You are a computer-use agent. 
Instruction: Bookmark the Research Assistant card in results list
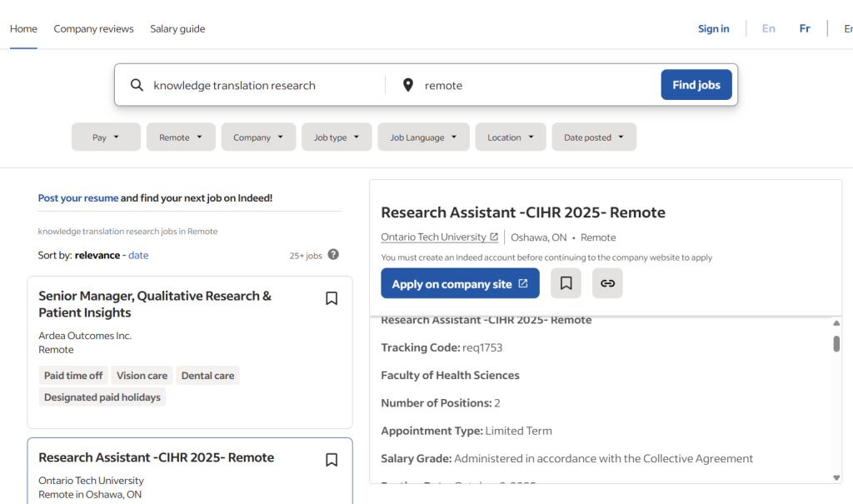[332, 460]
